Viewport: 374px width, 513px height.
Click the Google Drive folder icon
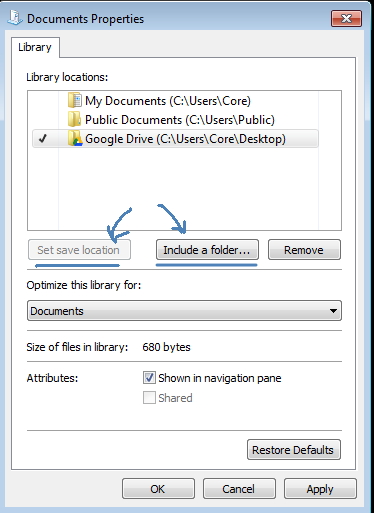point(75,138)
